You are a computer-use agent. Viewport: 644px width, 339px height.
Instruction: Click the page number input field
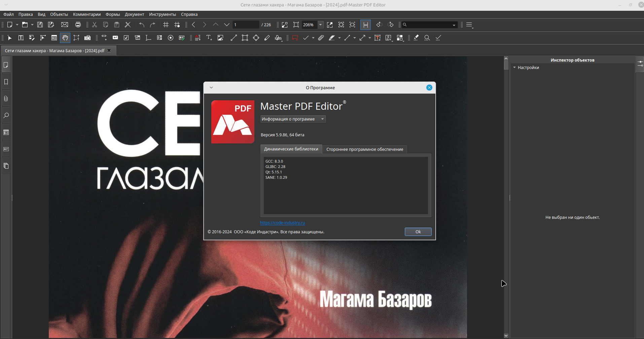[x=246, y=25]
